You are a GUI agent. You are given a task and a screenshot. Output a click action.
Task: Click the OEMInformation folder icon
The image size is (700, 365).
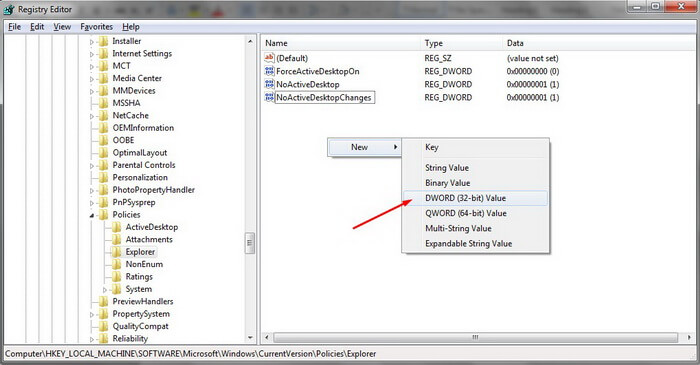click(x=104, y=128)
